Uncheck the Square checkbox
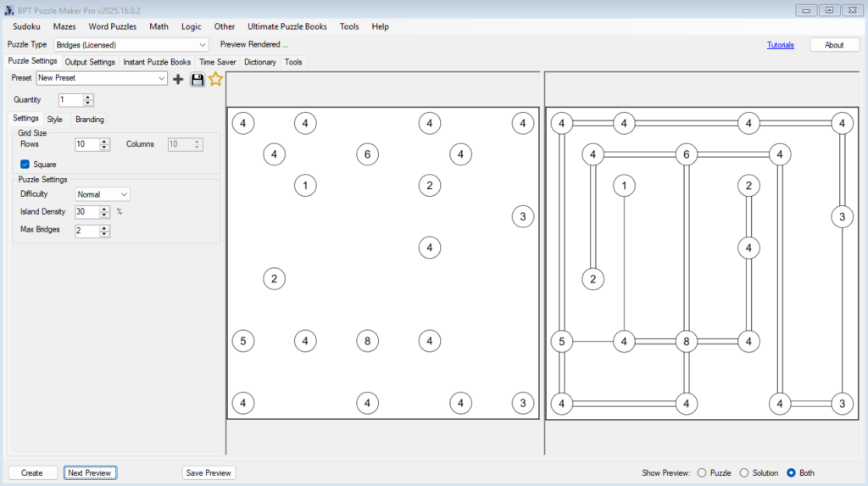This screenshot has width=868, height=486. pyautogui.click(x=25, y=164)
